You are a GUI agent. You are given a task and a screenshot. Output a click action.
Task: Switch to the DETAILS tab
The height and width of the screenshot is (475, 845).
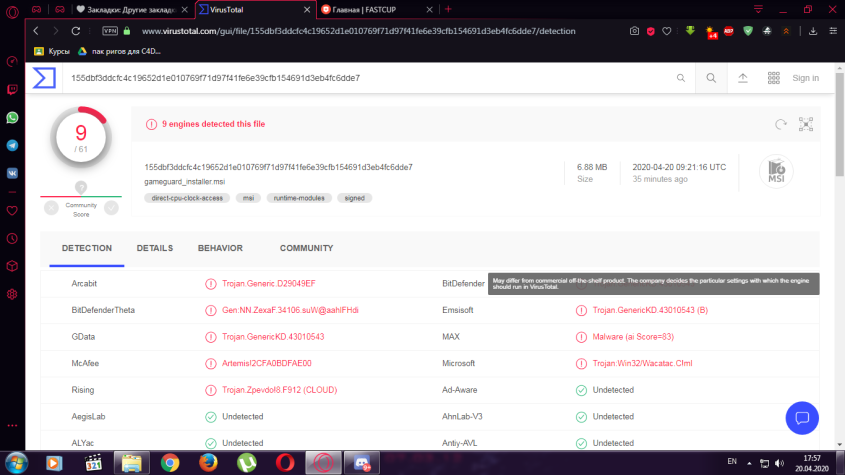(155, 248)
